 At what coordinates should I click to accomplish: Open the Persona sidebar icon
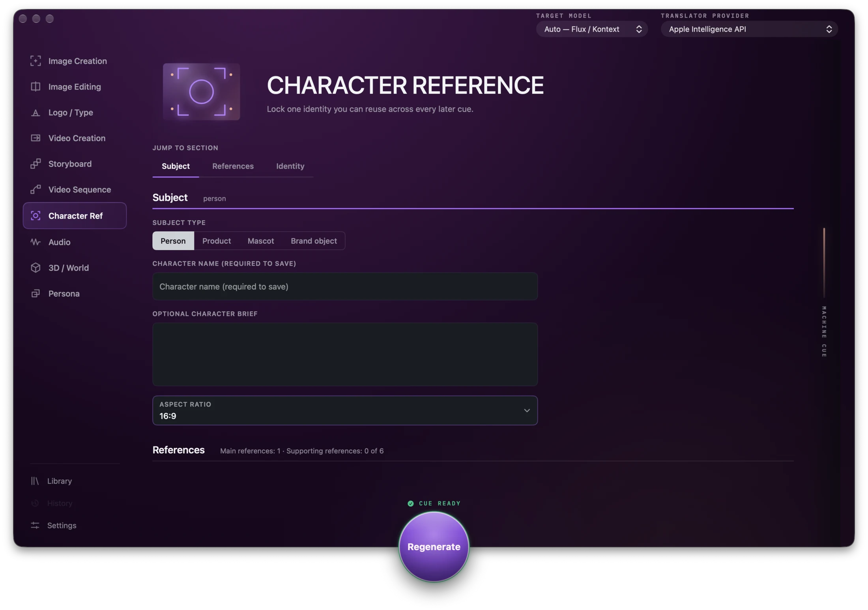click(36, 294)
